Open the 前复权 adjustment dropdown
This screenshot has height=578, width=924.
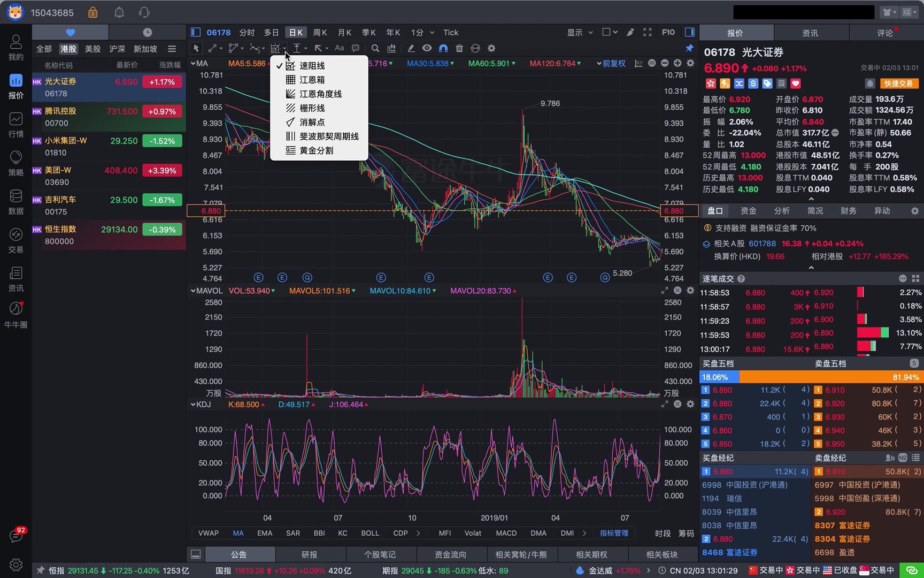(x=611, y=63)
